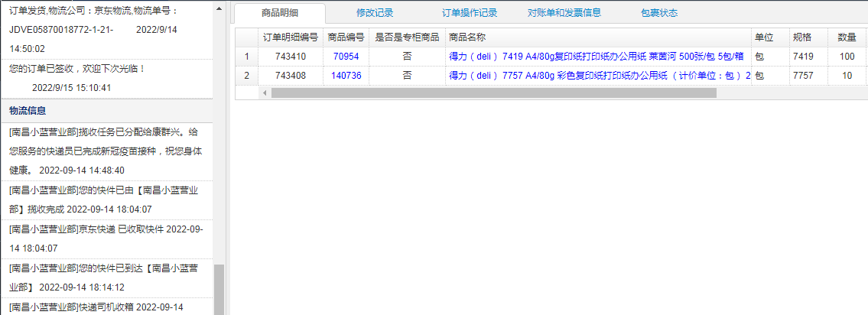Open product number link 140736
868x315 pixels.
(346, 76)
